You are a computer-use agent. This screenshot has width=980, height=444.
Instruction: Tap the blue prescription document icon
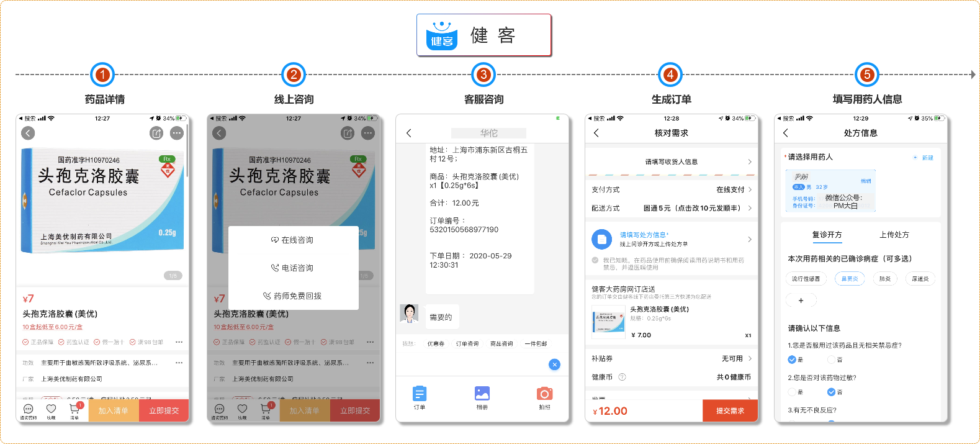[x=601, y=239]
